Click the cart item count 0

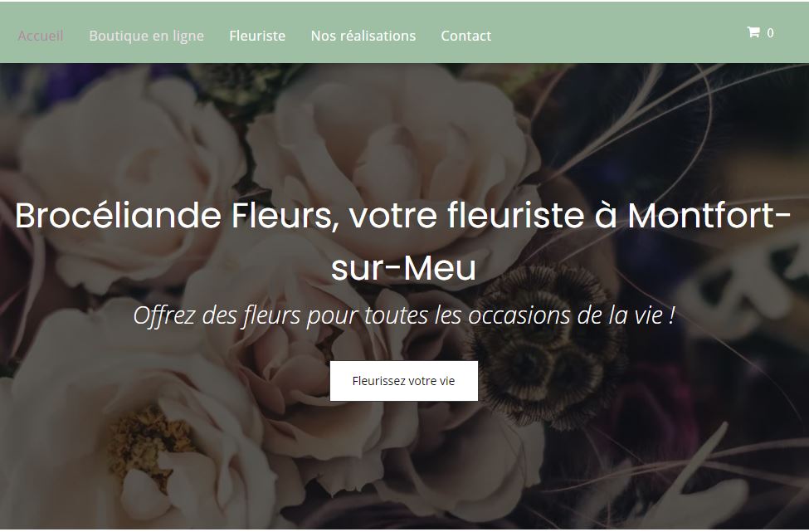770,33
